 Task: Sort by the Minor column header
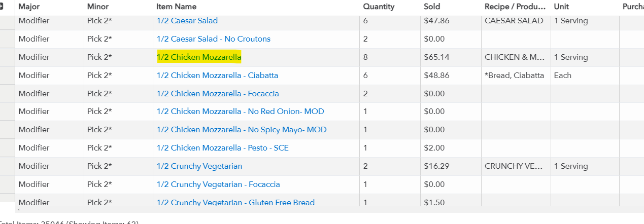click(x=97, y=7)
